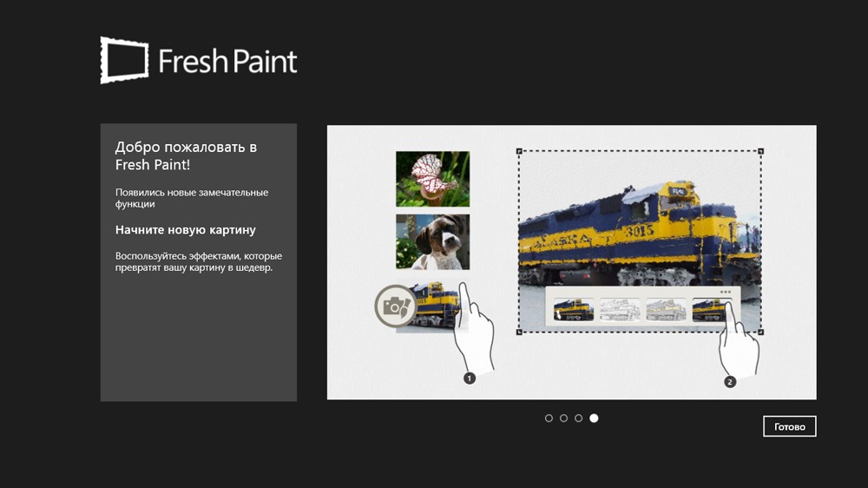Click the top-left crop handle
The image size is (868, 488).
point(519,151)
